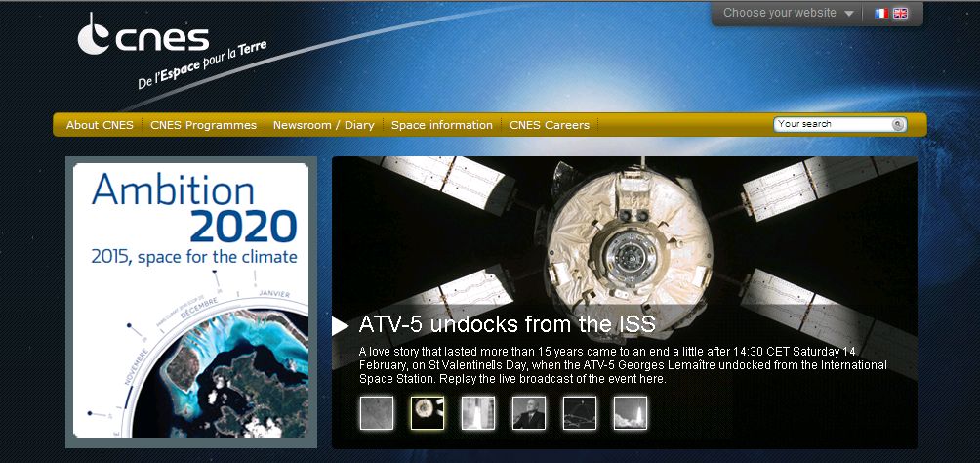
Task: Select the first slideshow thumbnail
Action: [377, 413]
